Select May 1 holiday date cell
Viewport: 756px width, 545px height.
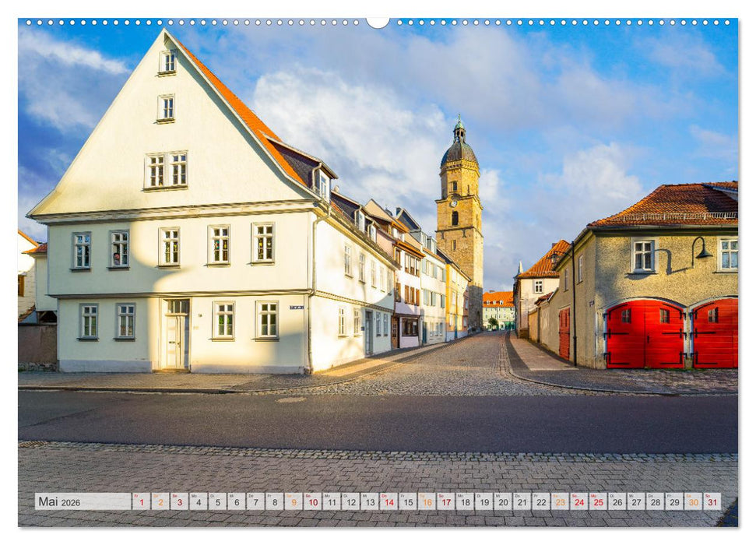tap(142, 502)
